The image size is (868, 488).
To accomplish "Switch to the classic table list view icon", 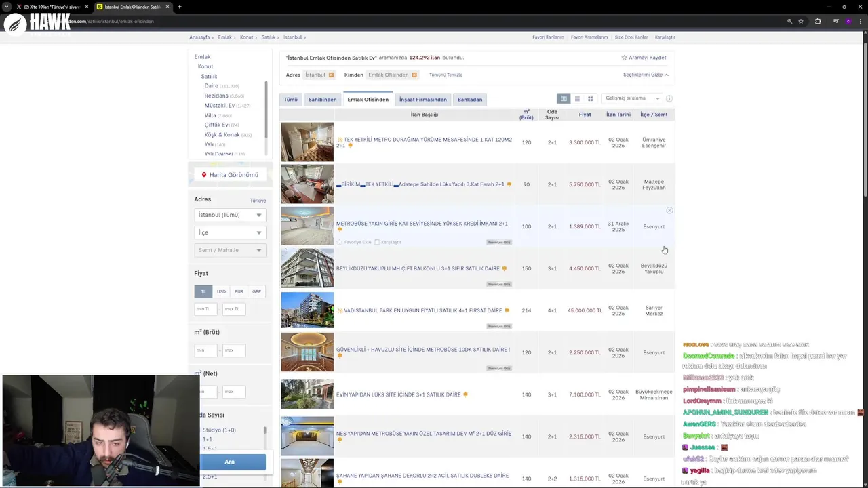I will (564, 99).
